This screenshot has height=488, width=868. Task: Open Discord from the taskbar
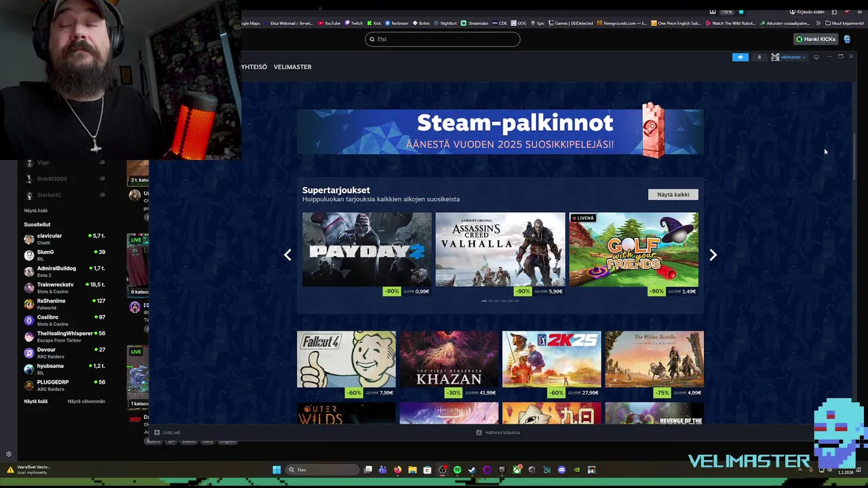pos(561,470)
